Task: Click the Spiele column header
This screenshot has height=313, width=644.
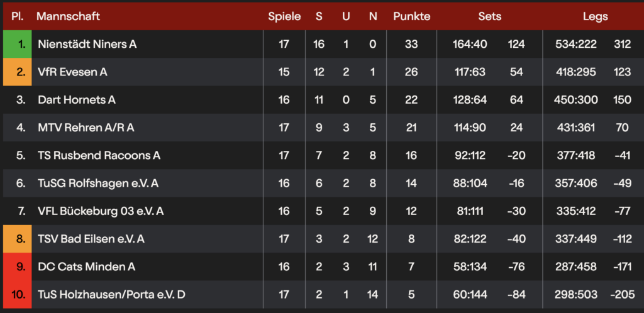Action: pyautogui.click(x=284, y=16)
